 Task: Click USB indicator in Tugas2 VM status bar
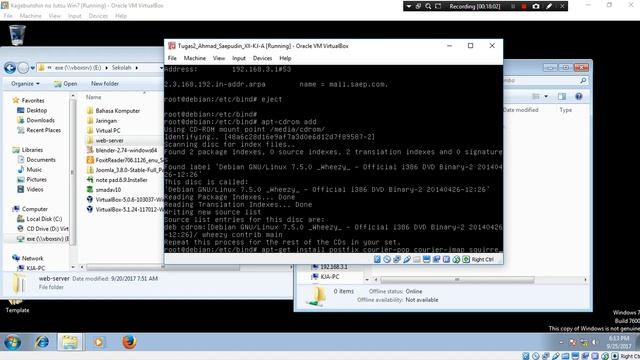click(x=407, y=259)
